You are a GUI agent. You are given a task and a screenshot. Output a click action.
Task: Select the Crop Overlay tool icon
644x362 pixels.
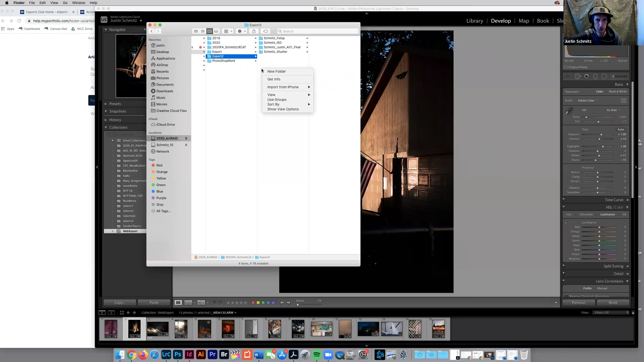(x=568, y=76)
